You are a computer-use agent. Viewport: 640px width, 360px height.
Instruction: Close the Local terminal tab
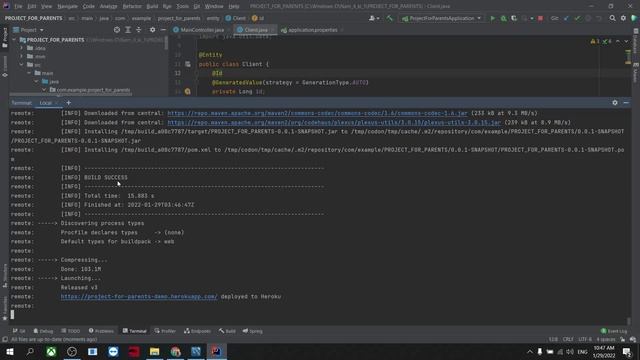(x=57, y=103)
